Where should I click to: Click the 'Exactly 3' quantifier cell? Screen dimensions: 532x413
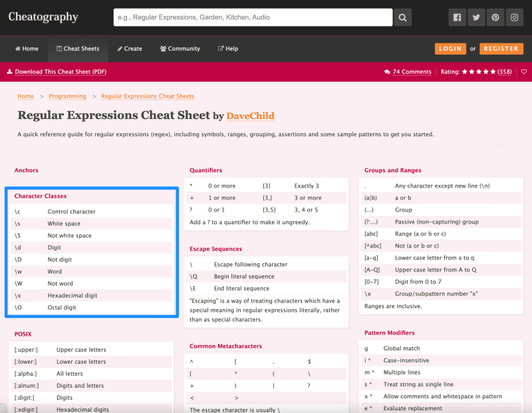307,186
